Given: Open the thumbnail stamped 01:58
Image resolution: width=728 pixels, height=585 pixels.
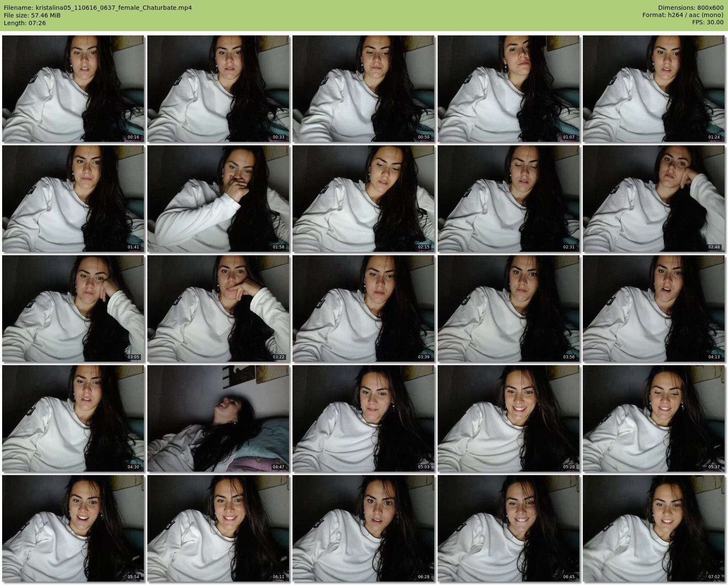Looking at the screenshot, I should coord(218,198).
